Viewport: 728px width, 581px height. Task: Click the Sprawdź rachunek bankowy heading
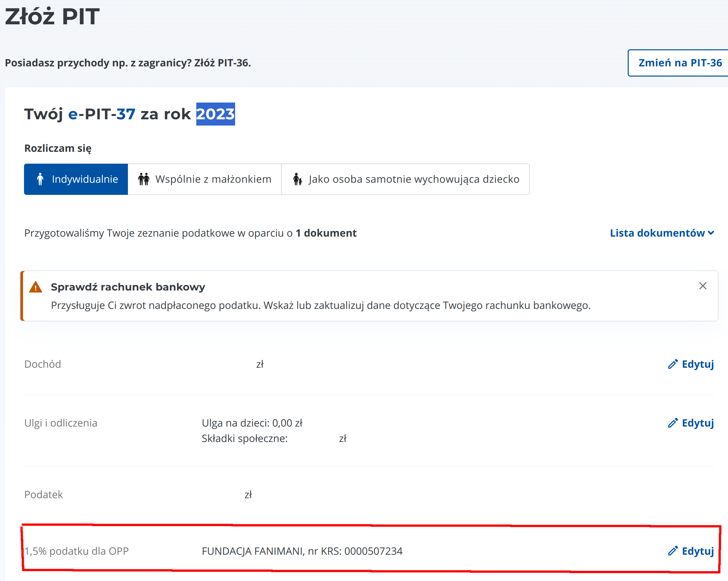128,287
